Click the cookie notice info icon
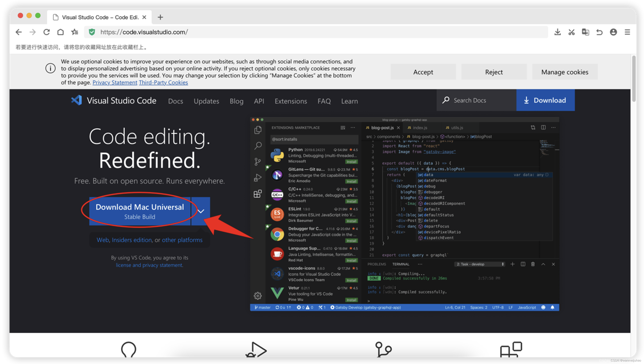Screen dimensions: 644x364 pos(50,68)
